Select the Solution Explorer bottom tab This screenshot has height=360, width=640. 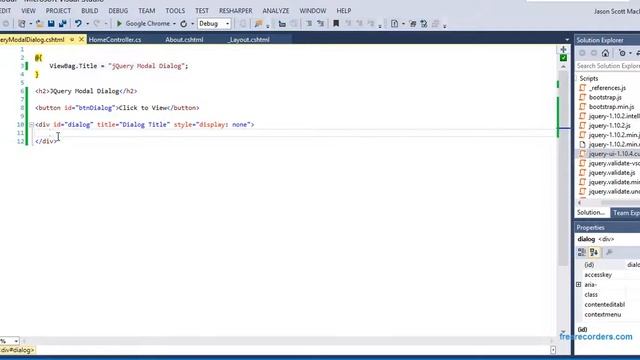(591, 213)
